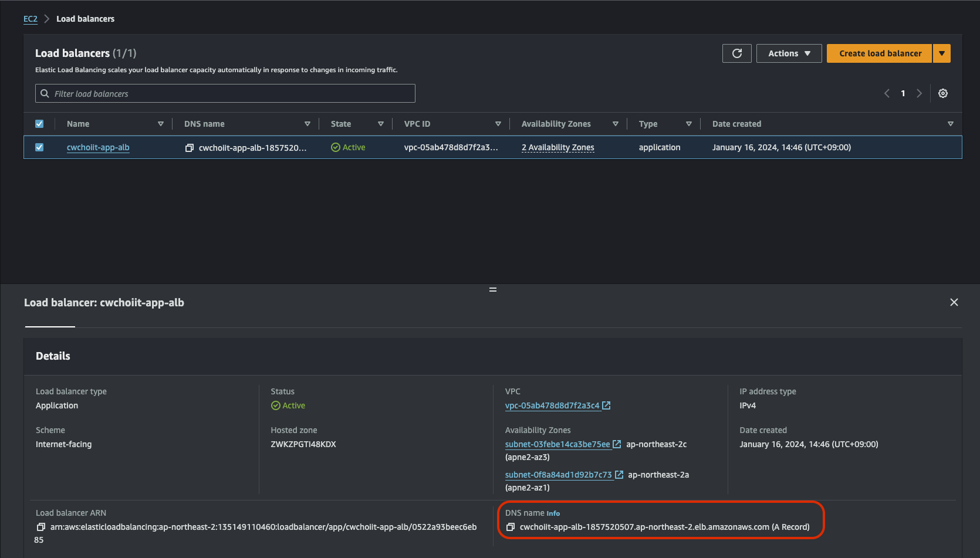Go to next page arrow

tap(920, 93)
